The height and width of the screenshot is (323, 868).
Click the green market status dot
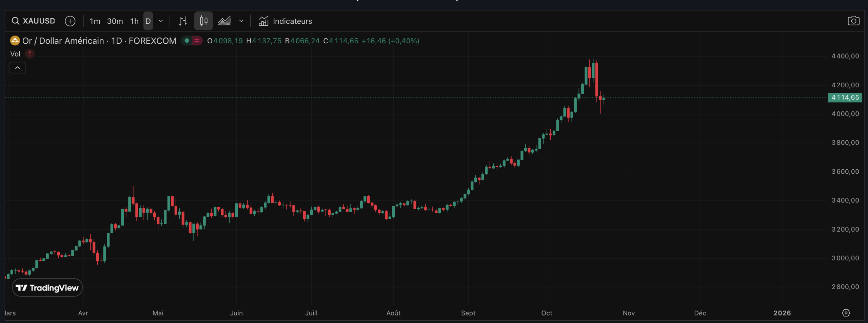pos(186,41)
